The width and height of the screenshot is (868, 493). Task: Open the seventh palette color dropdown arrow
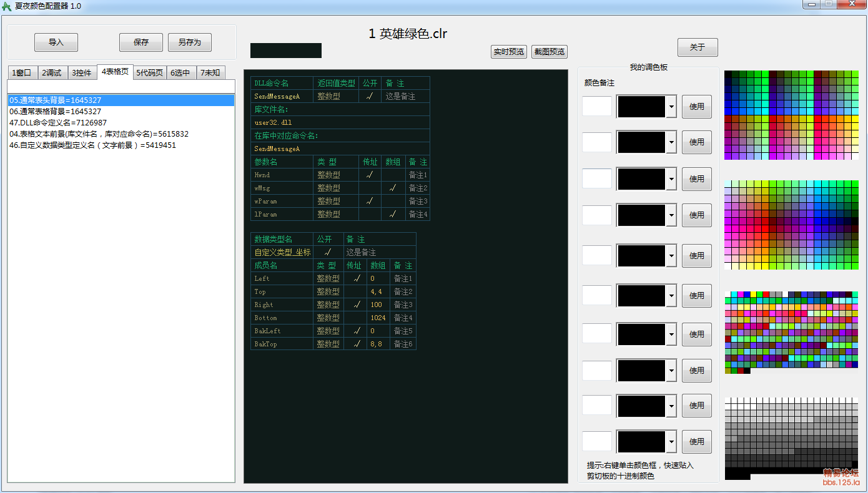tap(671, 334)
